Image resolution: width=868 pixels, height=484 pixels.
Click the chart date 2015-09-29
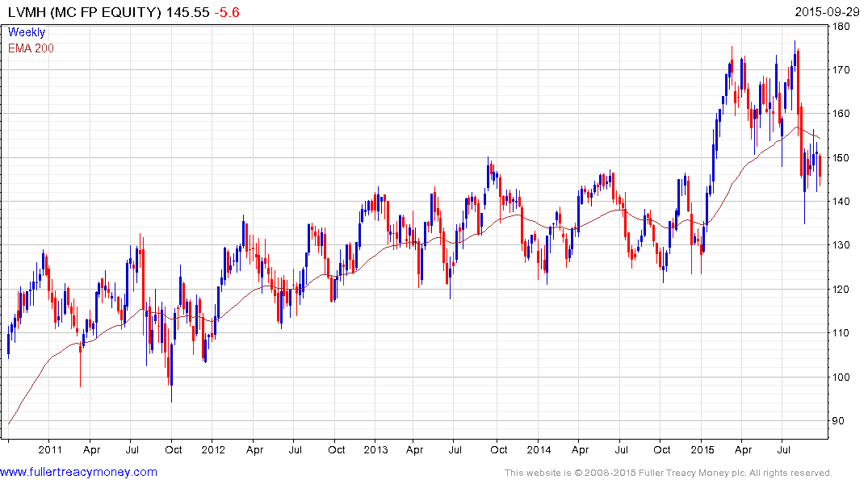tap(827, 11)
